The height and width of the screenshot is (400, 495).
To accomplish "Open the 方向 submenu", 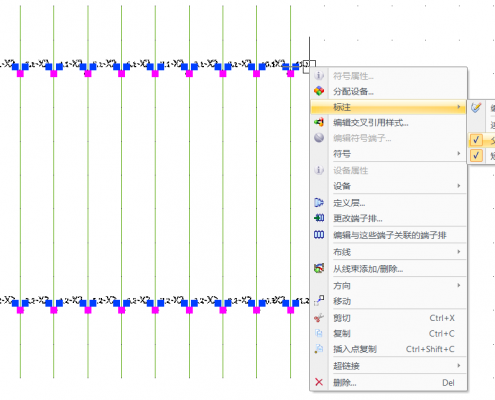I will 388,285.
